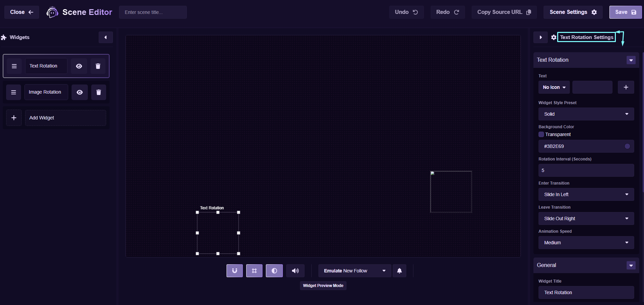Click the drag handle for Text Rotation widget

14,66
